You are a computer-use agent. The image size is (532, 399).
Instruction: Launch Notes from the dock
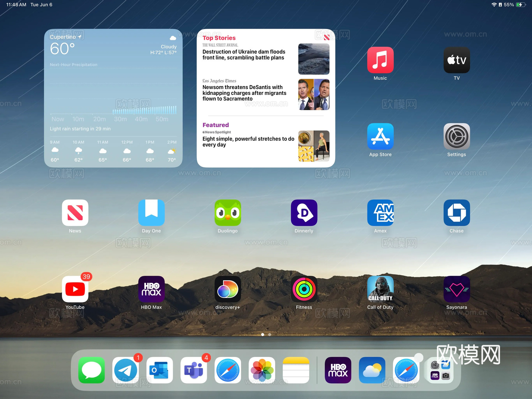click(296, 370)
